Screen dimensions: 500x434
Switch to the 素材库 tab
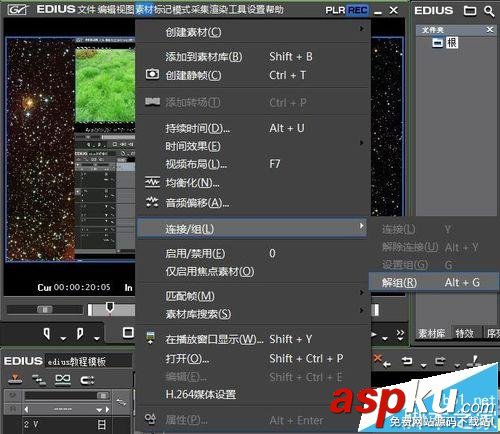(431, 333)
